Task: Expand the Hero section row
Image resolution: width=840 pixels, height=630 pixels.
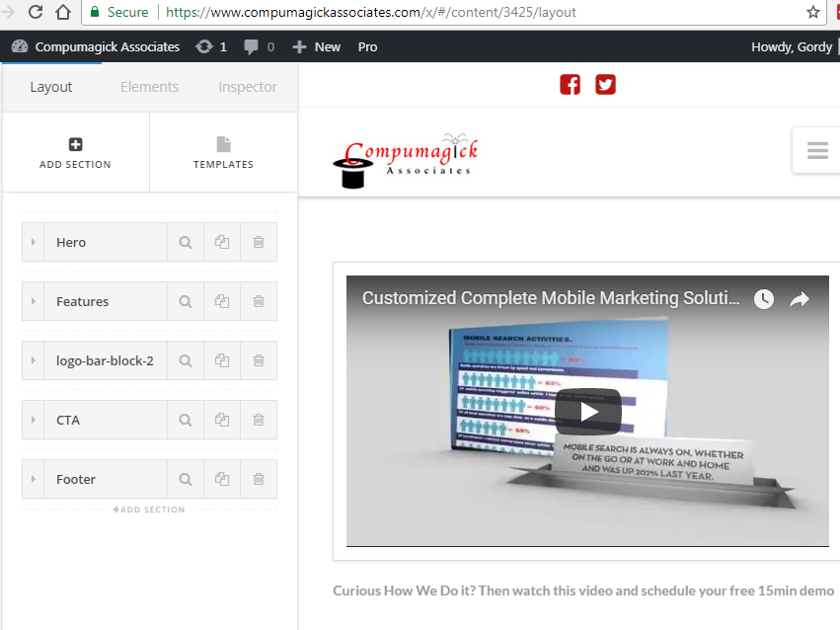Action: [x=34, y=242]
